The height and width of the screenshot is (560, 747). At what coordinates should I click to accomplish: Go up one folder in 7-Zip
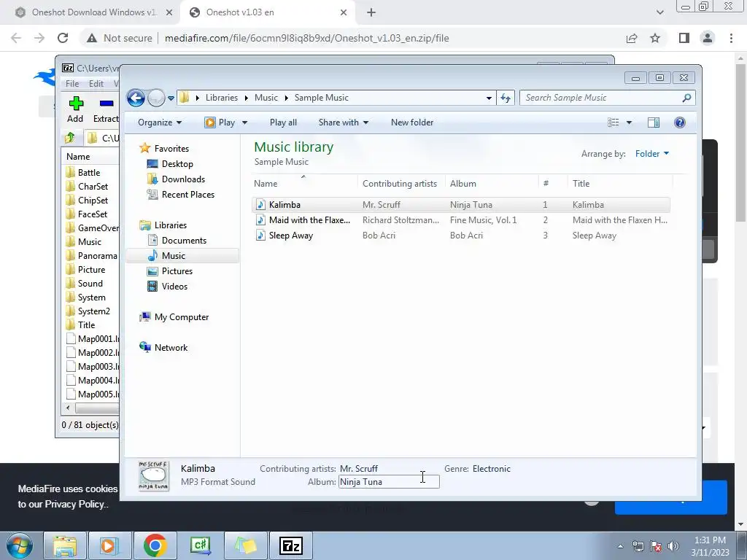tap(70, 138)
